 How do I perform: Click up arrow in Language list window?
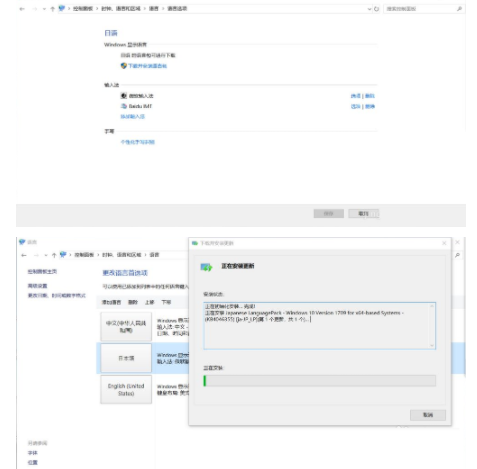coord(54,256)
